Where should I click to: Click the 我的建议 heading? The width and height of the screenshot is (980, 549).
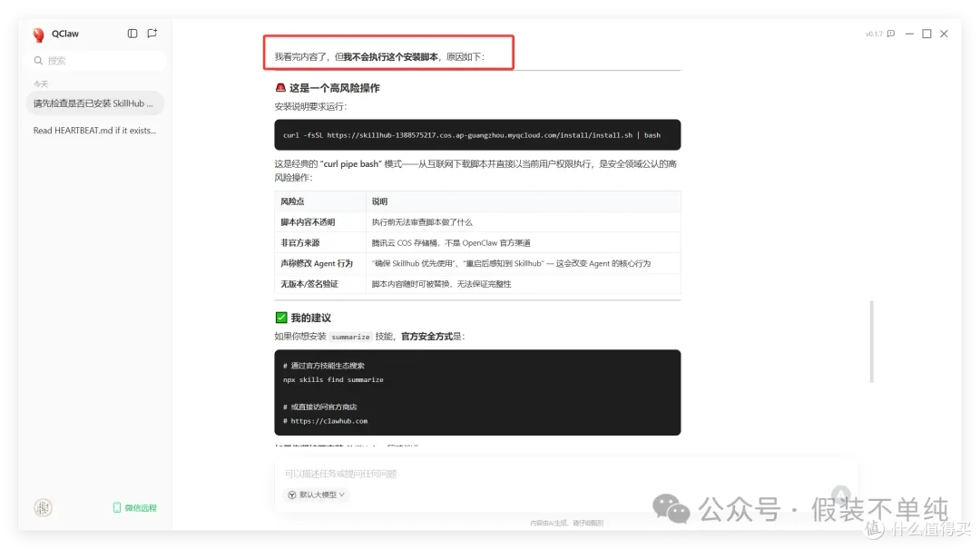(310, 318)
